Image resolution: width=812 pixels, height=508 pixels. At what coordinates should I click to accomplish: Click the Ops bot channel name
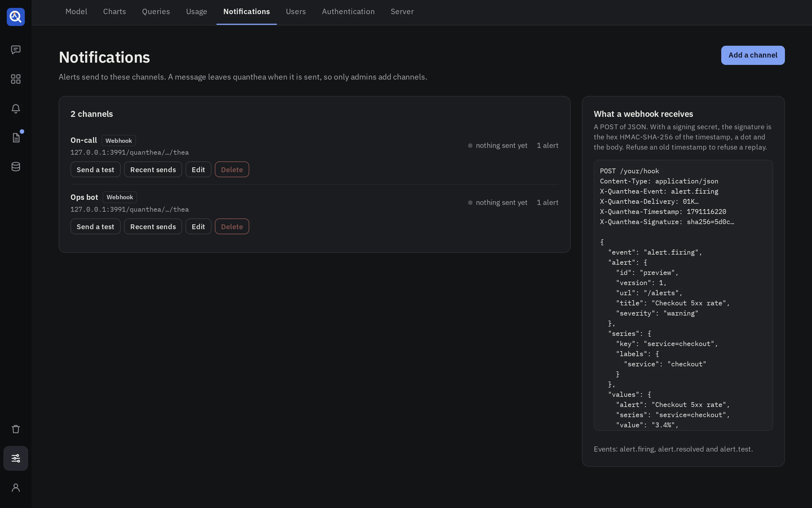[84, 197]
